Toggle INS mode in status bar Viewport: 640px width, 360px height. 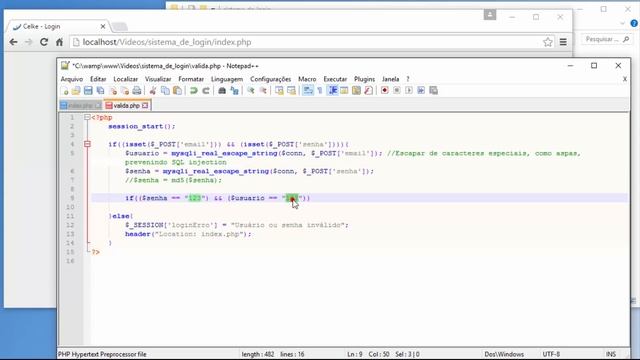click(611, 354)
